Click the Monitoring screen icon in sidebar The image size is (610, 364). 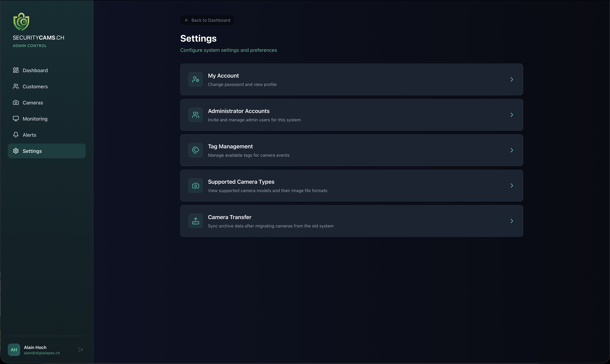[x=16, y=119]
